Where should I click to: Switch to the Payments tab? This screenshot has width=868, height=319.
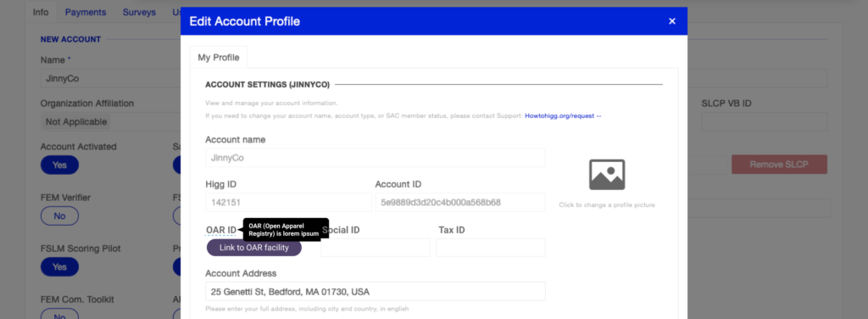[86, 12]
